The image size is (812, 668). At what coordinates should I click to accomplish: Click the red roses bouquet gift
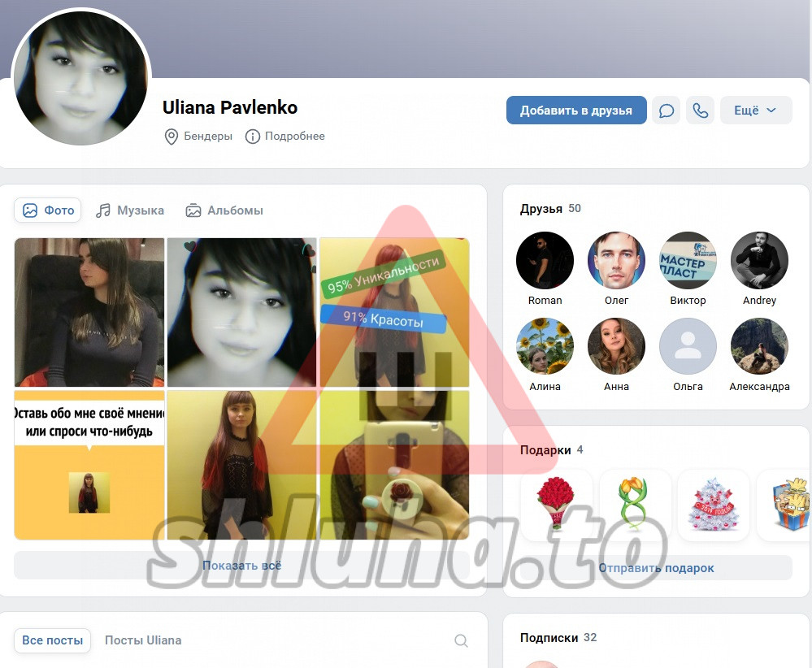(x=556, y=505)
